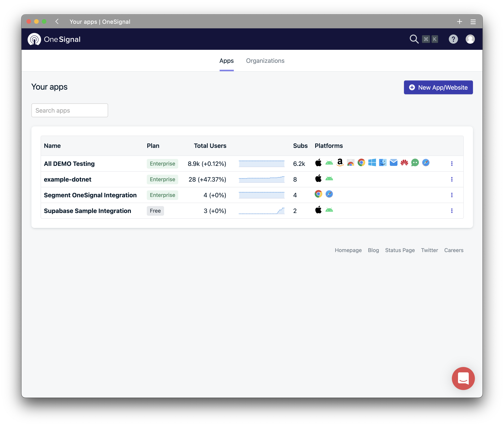Focus the Search apps field
Screen dimensions: 504x426
click(x=70, y=110)
